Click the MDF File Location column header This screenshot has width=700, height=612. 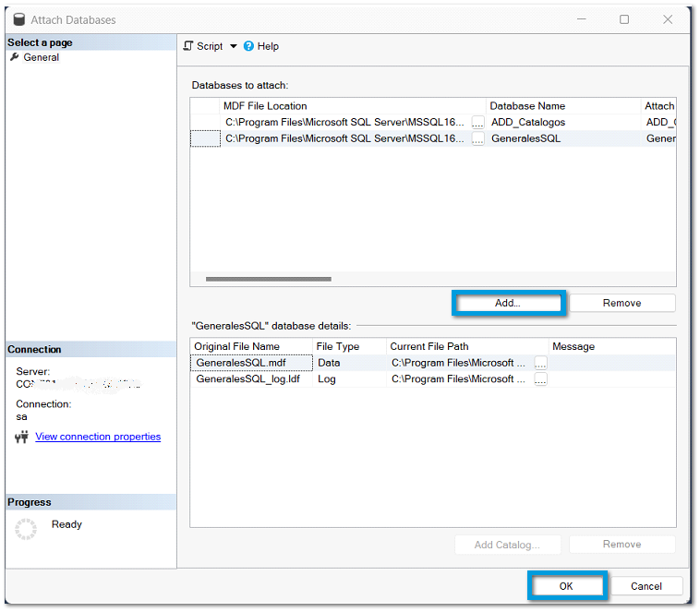click(x=351, y=106)
